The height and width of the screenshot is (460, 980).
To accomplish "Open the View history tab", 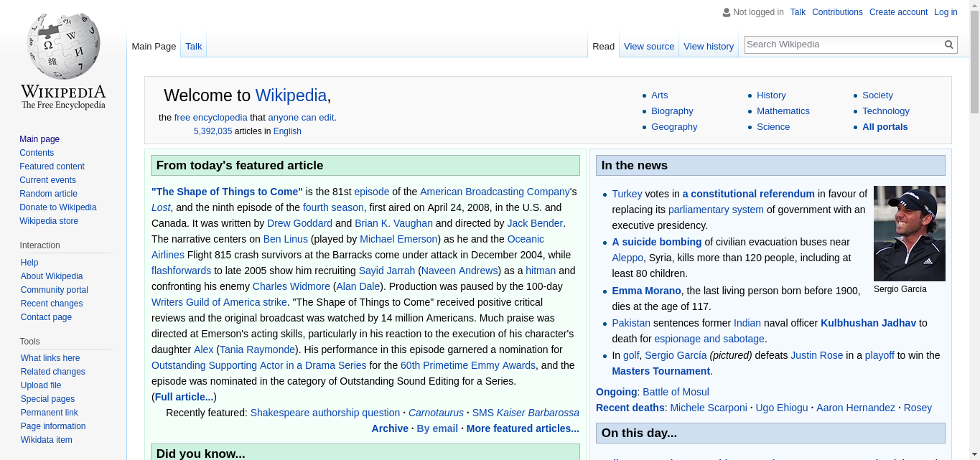I will coord(708,47).
